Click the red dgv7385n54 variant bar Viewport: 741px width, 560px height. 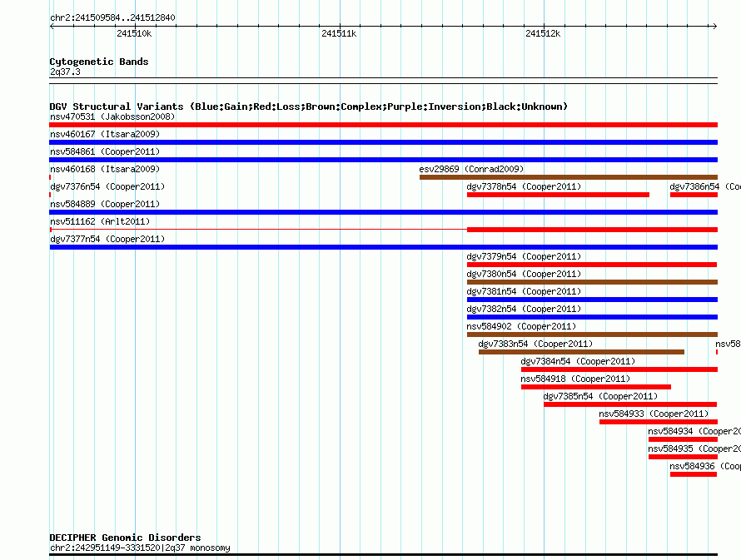[630, 404]
